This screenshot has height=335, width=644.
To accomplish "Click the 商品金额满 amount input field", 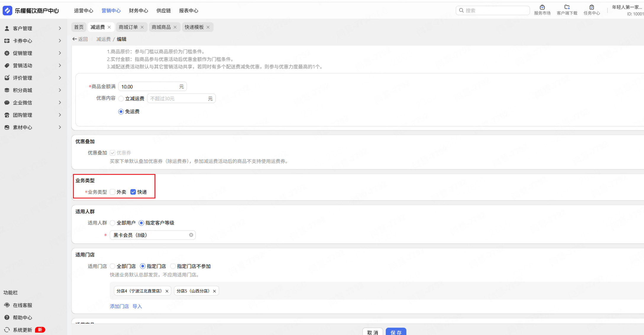I will coord(148,87).
